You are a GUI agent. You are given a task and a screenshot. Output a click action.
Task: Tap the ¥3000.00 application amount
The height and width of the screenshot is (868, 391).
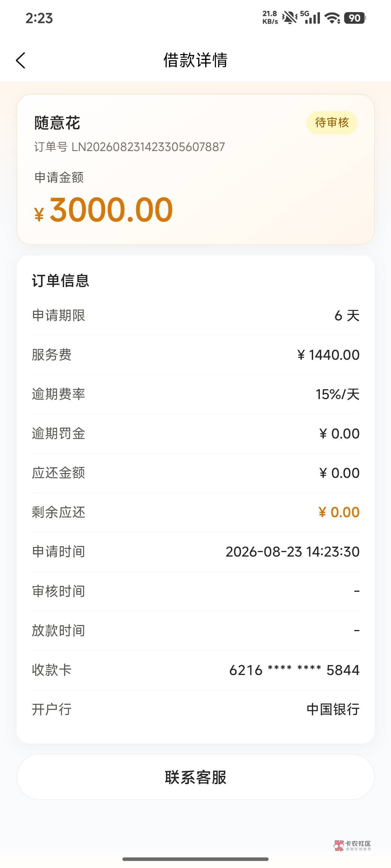[x=104, y=210]
